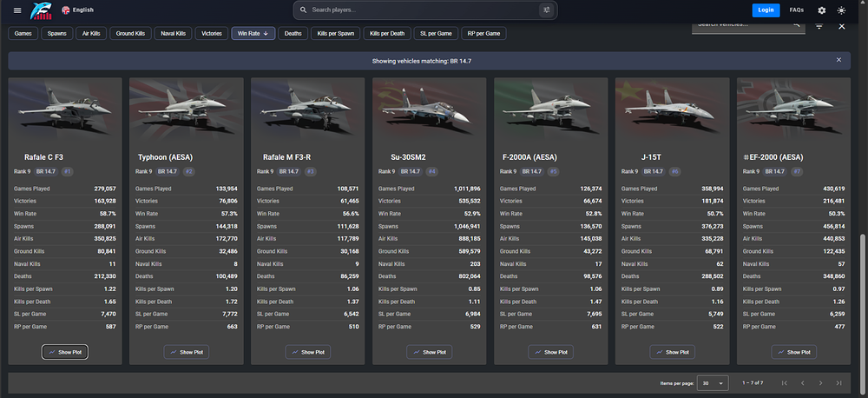Click Rafale M F3-R vehicle title
Image resolution: width=868 pixels, height=398 pixels.
(286, 157)
